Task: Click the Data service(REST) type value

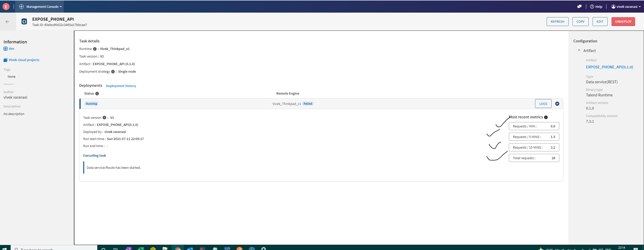Action: click(602, 82)
